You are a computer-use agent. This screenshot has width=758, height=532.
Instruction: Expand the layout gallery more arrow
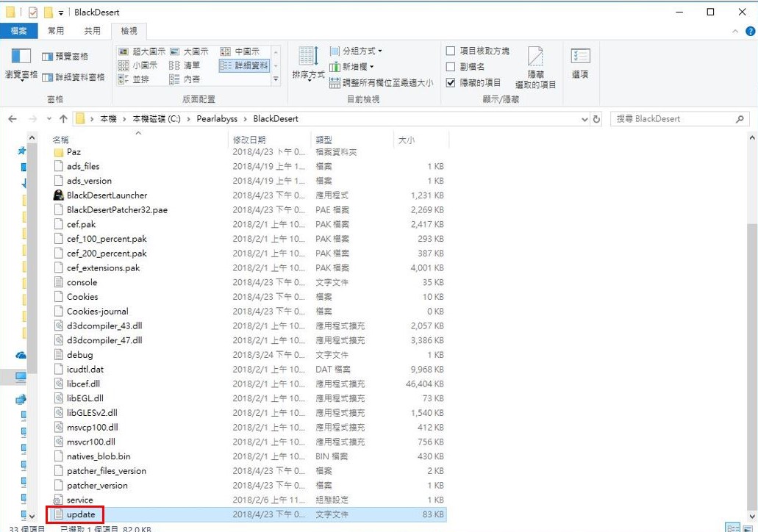(x=276, y=79)
